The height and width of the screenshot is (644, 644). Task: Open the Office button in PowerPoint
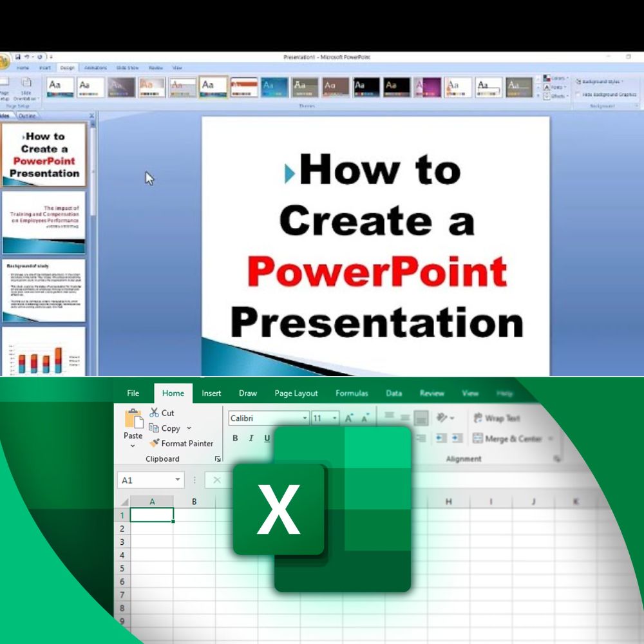pyautogui.click(x=3, y=62)
